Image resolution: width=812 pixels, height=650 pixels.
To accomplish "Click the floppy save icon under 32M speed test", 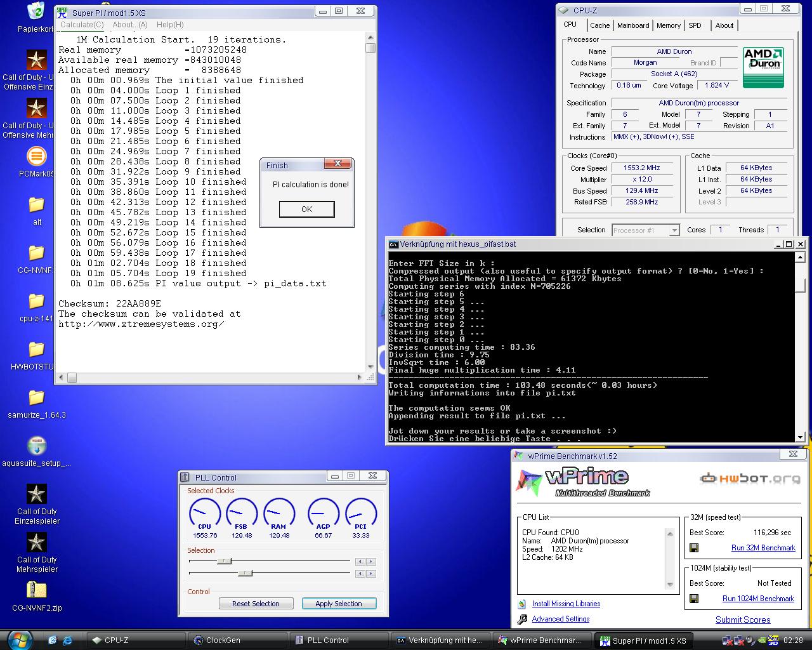I will (694, 548).
